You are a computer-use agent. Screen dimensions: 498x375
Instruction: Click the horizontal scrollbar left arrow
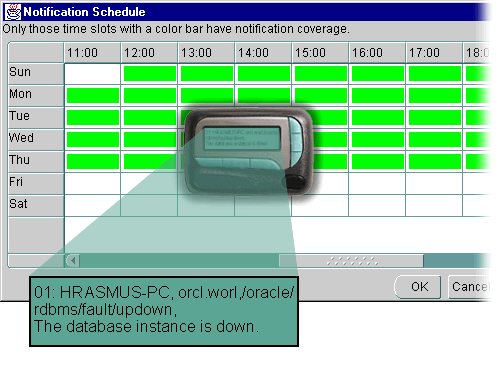pos(73,260)
